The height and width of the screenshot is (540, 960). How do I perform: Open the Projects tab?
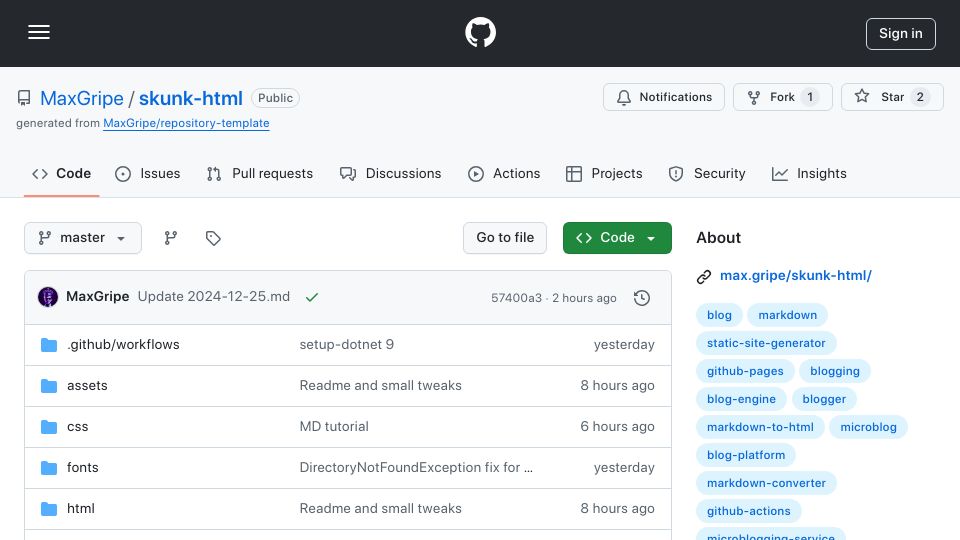click(x=604, y=174)
